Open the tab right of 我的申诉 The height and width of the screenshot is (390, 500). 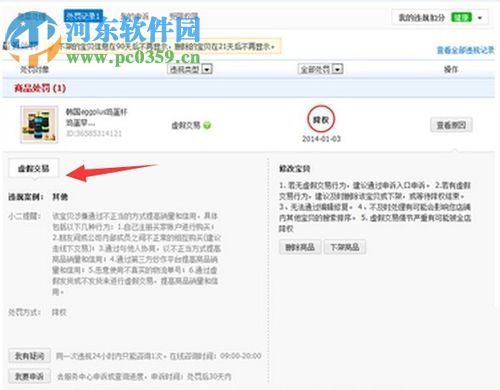click(x=183, y=16)
